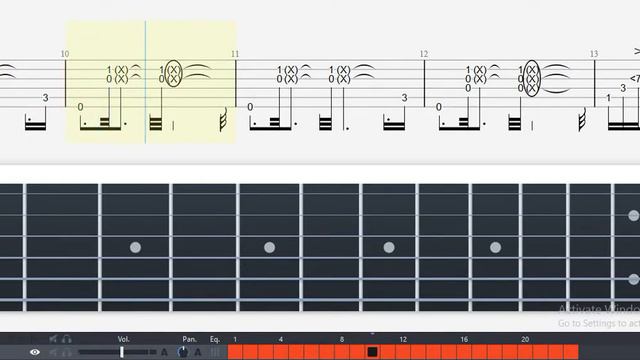Select open-string 0 note starting bar 11
Image resolution: width=640 pixels, height=360 pixels.
tap(250, 107)
